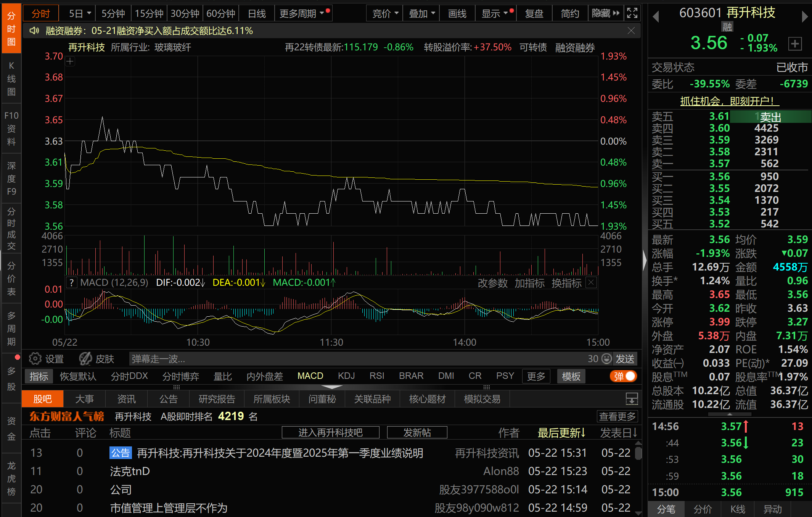Enable the RSI indicator
The image size is (812, 517).
(377, 376)
